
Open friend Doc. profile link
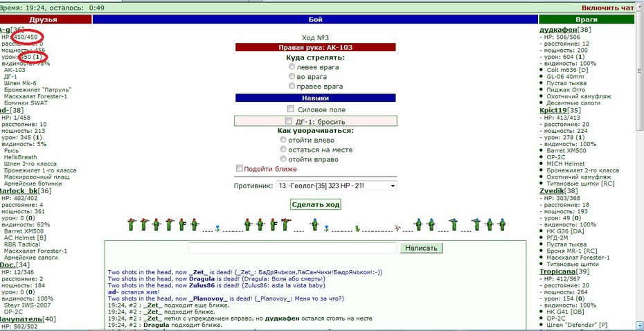click(x=9, y=265)
